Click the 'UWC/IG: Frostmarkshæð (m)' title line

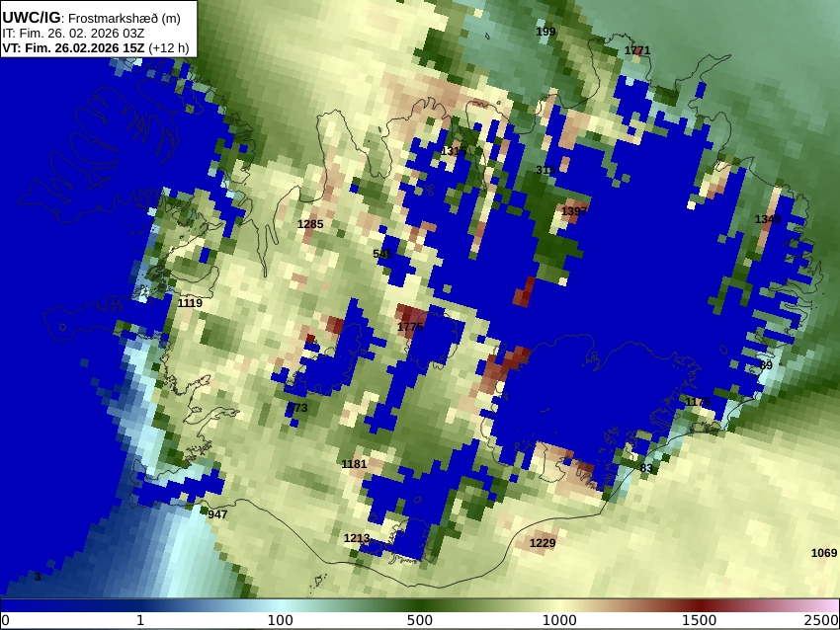(x=91, y=18)
